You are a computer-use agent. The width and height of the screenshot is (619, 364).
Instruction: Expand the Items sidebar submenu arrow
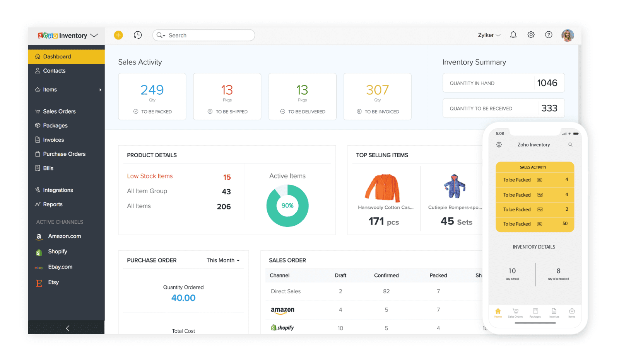point(100,89)
